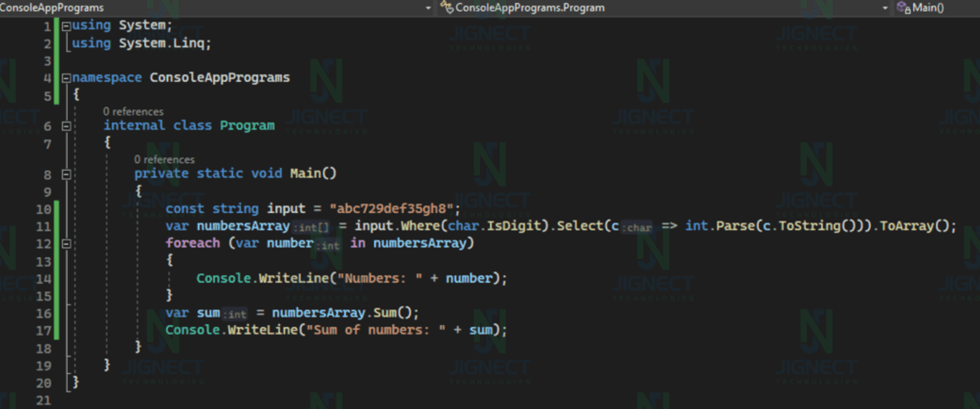Open '0 references' above Main method
This screenshot has height=409, width=980.
(x=164, y=160)
